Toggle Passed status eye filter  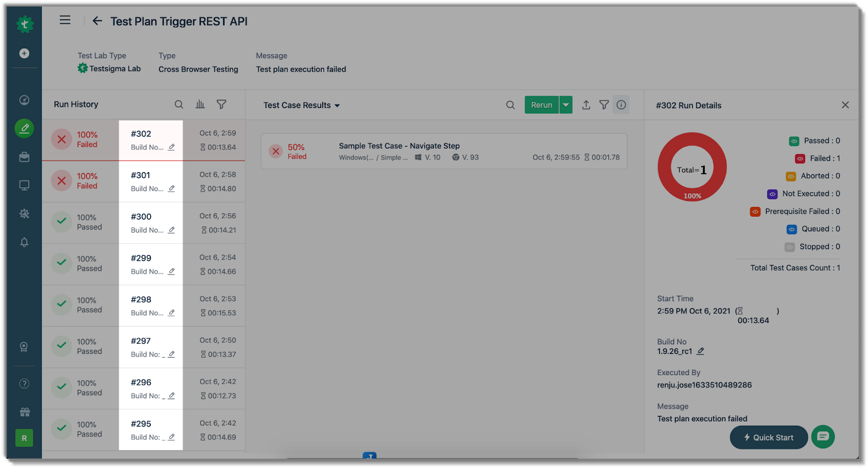point(794,141)
